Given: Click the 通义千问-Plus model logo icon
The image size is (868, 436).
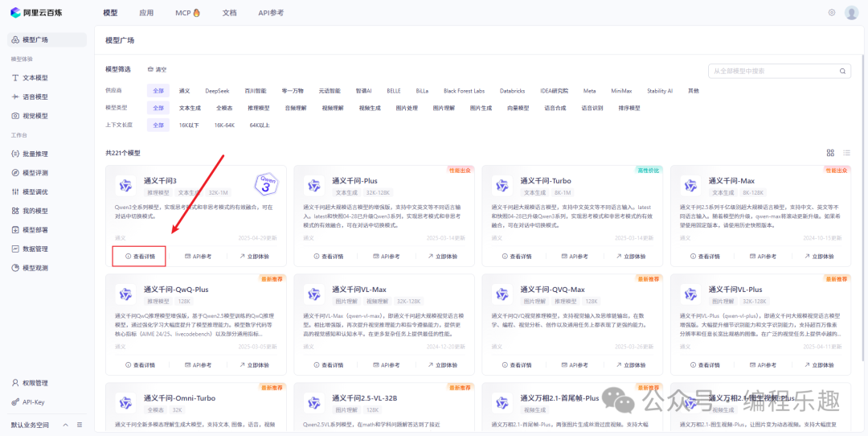Looking at the screenshot, I should [x=314, y=186].
